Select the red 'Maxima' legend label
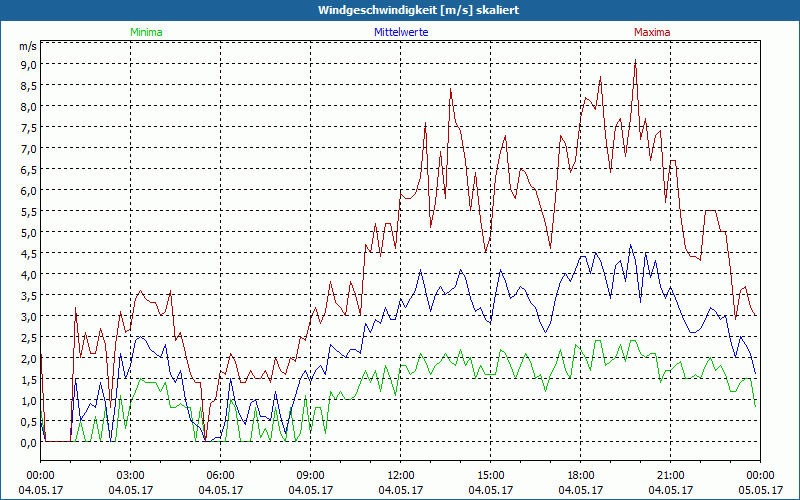This screenshot has width=800, height=500. pyautogui.click(x=652, y=32)
